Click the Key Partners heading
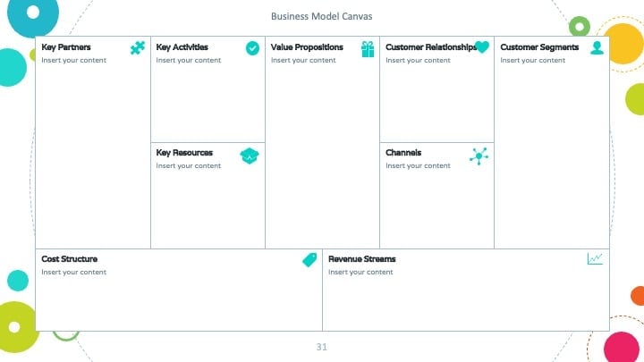644x362 pixels. [66, 47]
